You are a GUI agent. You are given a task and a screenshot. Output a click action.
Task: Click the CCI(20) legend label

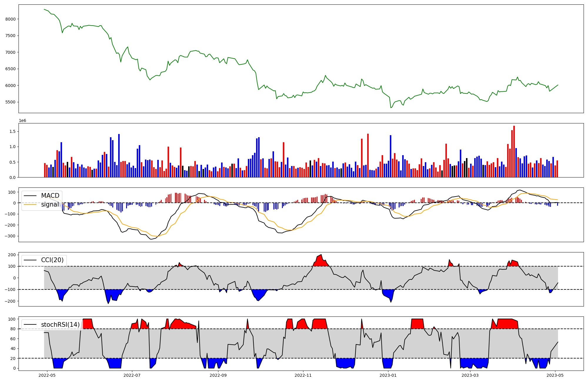tap(53, 260)
